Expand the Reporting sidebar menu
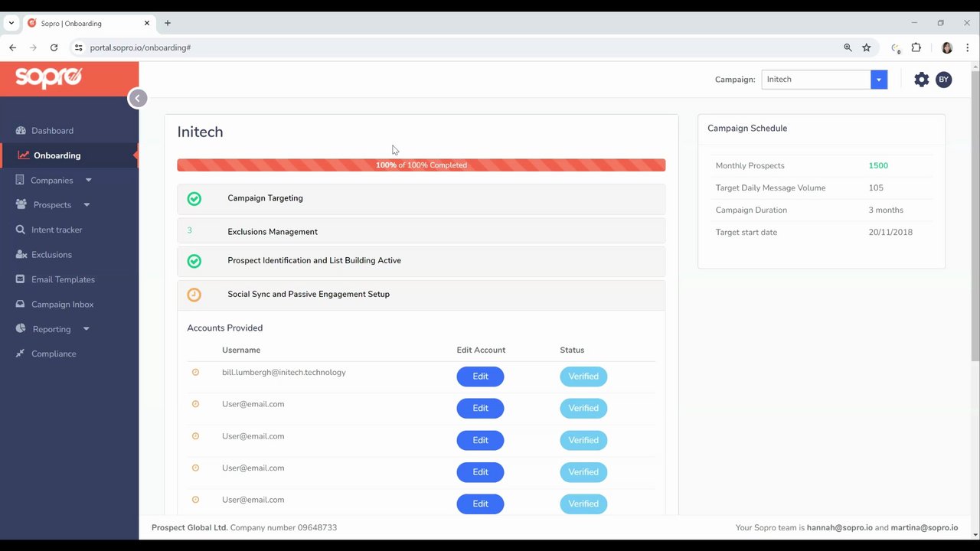Viewport: 980px width, 551px height. 51,329
